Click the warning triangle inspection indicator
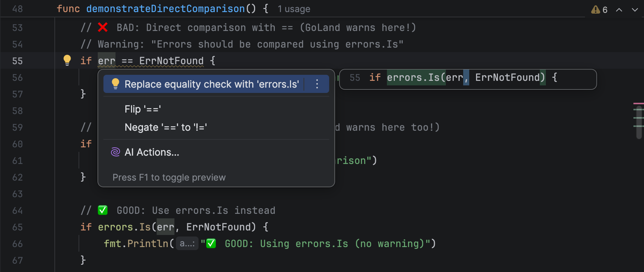Image resolution: width=644 pixels, height=272 pixels. (x=595, y=9)
